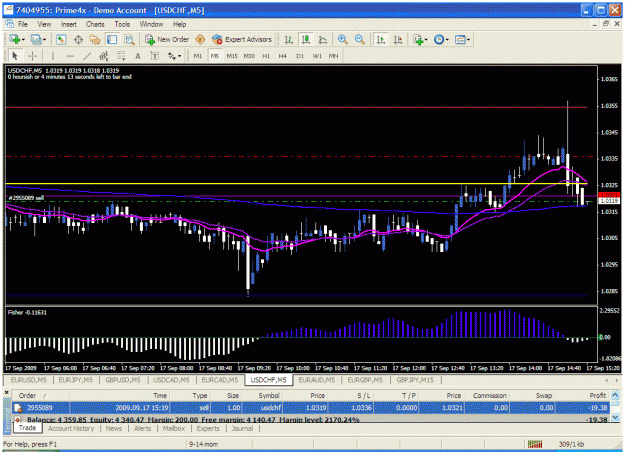Draw a horizontal line tool

pyautogui.click(x=70, y=56)
